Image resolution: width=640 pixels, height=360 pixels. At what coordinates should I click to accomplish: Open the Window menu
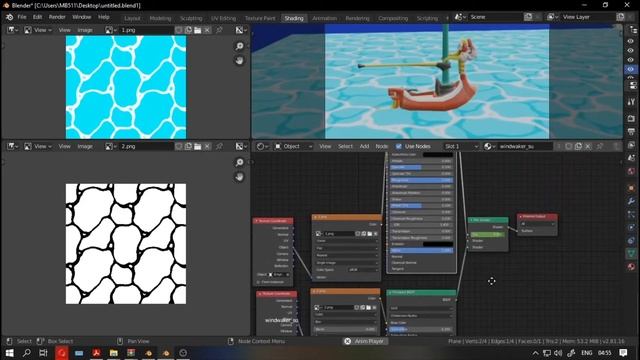pyautogui.click(x=82, y=17)
